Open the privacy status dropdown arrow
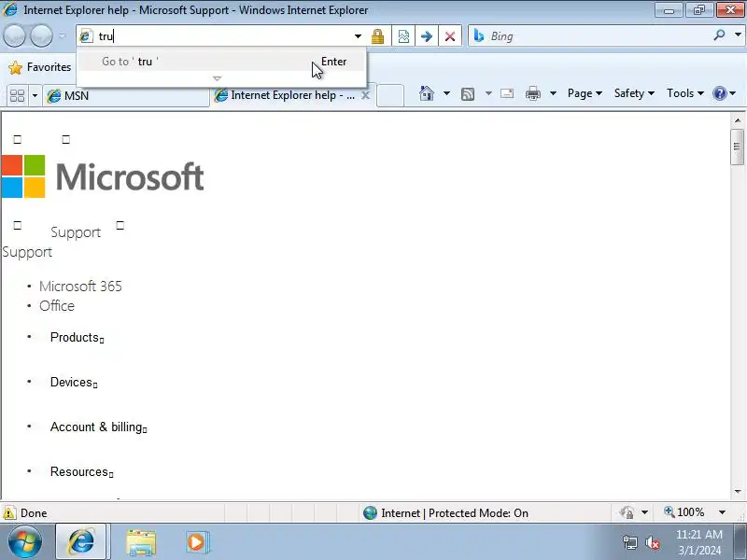 pyautogui.click(x=644, y=512)
